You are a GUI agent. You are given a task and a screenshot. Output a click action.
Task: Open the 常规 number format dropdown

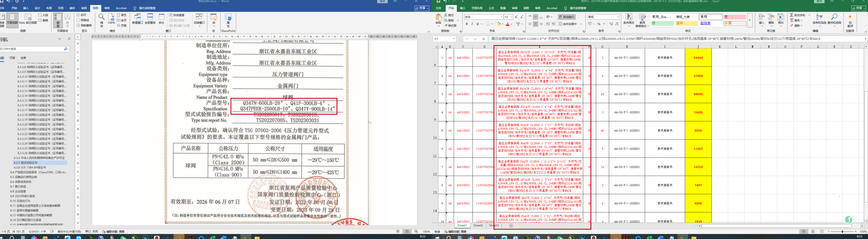[617, 17]
